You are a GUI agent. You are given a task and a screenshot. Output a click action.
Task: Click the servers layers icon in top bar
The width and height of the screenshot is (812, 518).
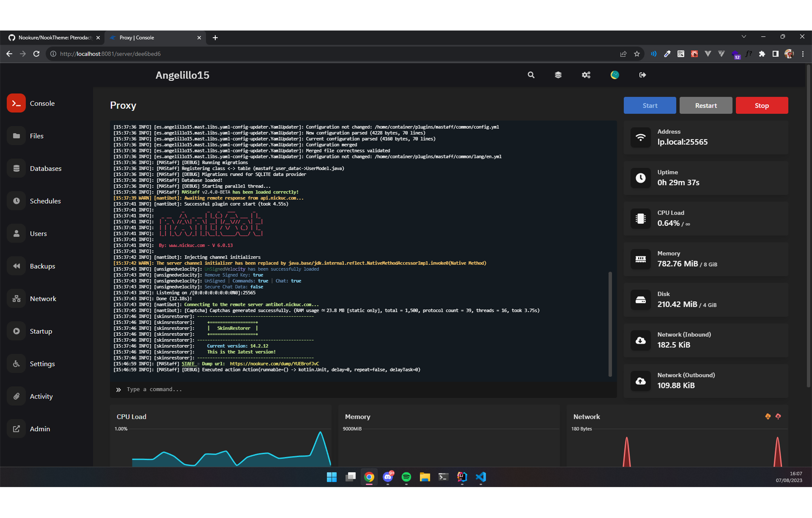[x=558, y=75]
